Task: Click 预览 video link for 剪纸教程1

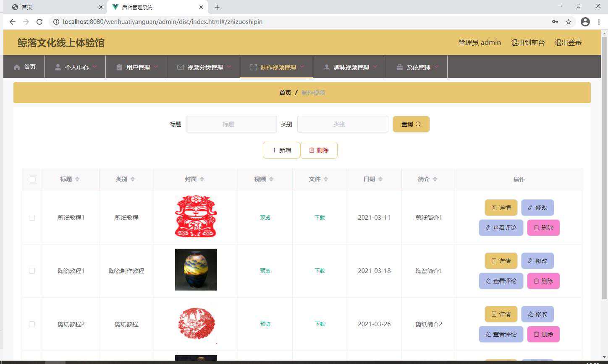Action: (x=265, y=218)
